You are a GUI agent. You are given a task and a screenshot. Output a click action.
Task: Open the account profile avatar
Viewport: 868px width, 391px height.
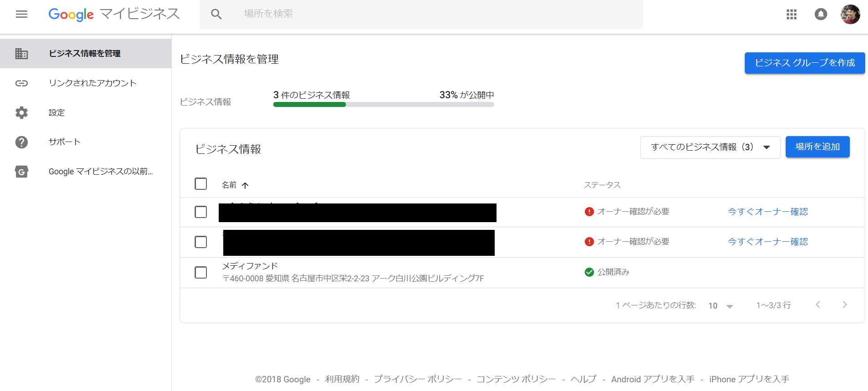pos(850,14)
